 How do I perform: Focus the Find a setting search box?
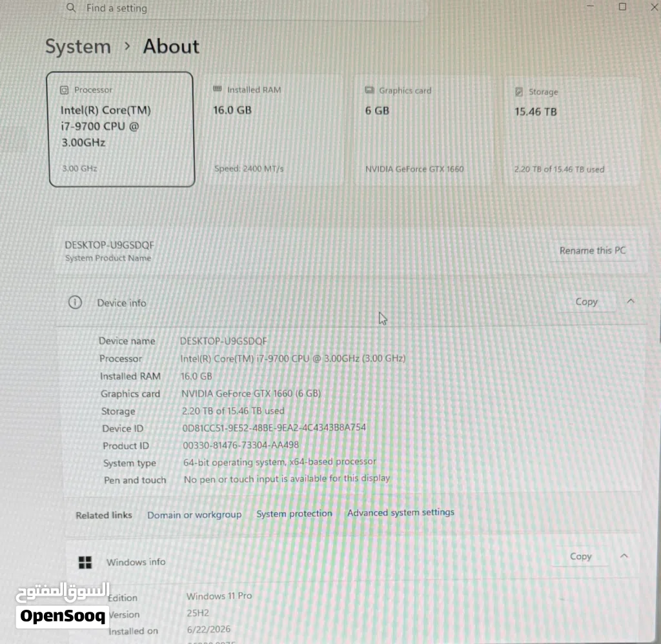245,9
